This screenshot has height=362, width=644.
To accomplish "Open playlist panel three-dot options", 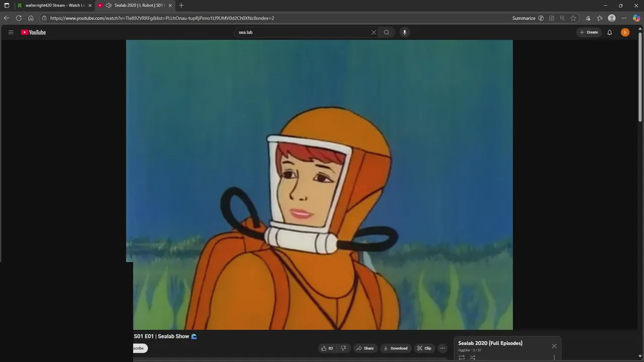I will [554, 357].
